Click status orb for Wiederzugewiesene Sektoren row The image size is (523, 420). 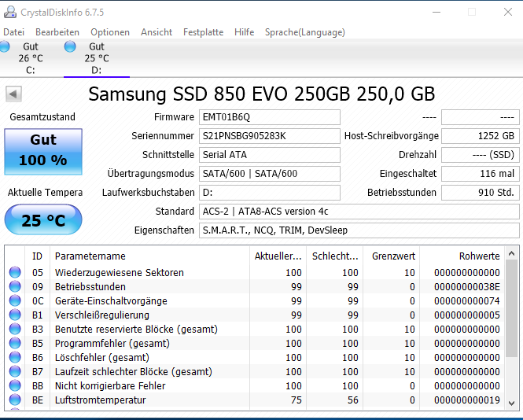[x=15, y=273]
